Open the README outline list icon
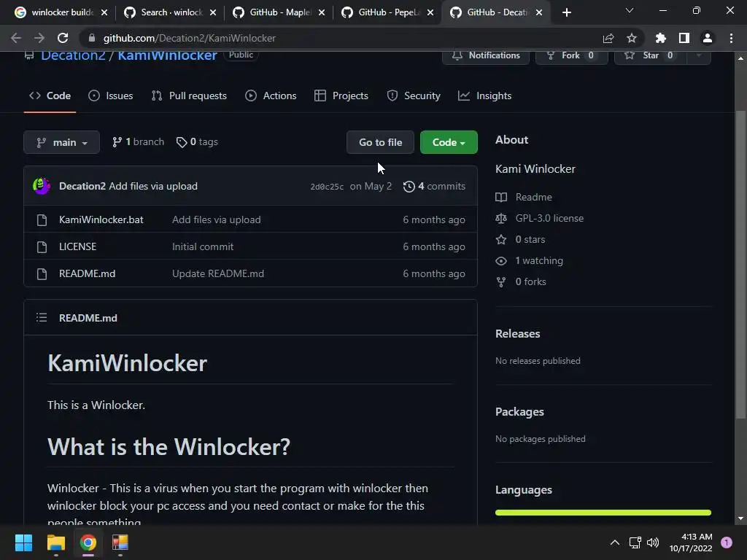 (42, 318)
